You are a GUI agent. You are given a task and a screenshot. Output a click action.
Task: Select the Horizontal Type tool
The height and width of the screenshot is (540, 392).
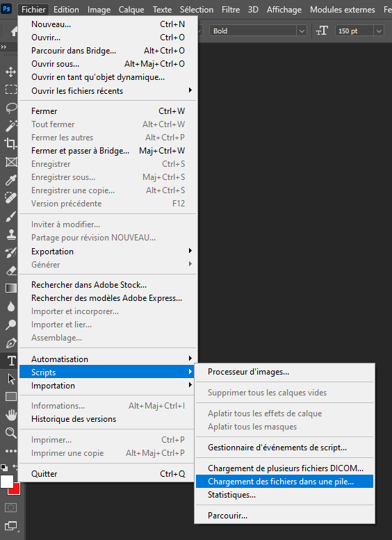click(x=10, y=361)
